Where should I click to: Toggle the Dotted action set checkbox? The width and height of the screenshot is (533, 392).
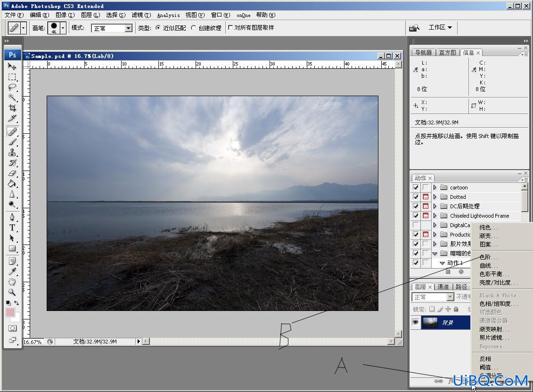pyautogui.click(x=415, y=196)
